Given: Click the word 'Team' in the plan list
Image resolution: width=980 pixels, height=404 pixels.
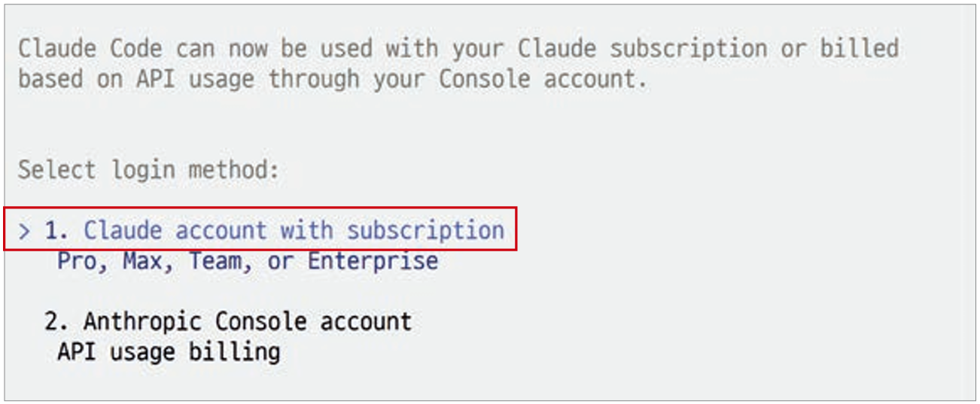Looking at the screenshot, I should click(x=214, y=261).
